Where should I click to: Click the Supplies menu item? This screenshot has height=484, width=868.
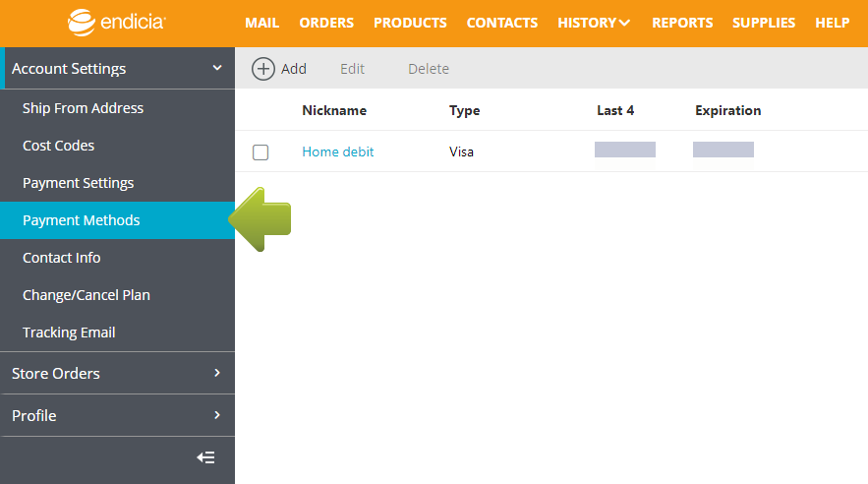[x=764, y=23]
